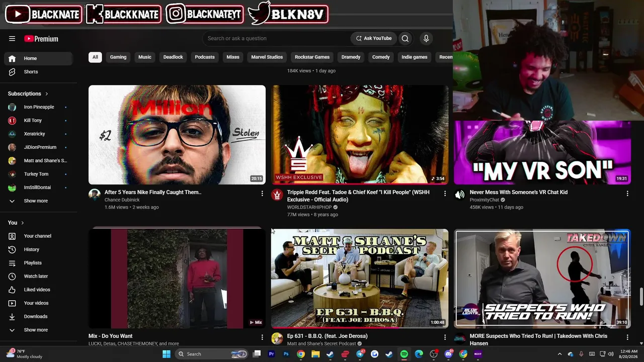
Task: Open Photoshop from the taskbar
Action: [x=286, y=354]
